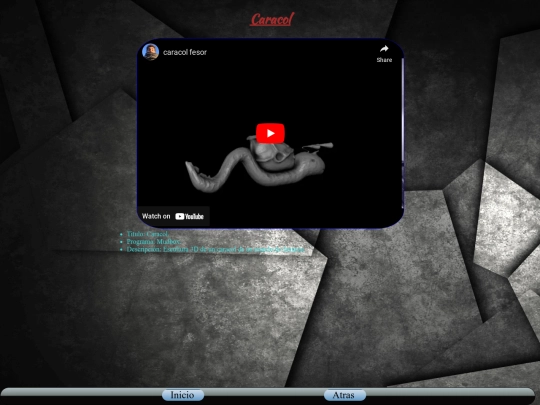Go back with the Atras button
540x405 pixels.
coord(344,395)
